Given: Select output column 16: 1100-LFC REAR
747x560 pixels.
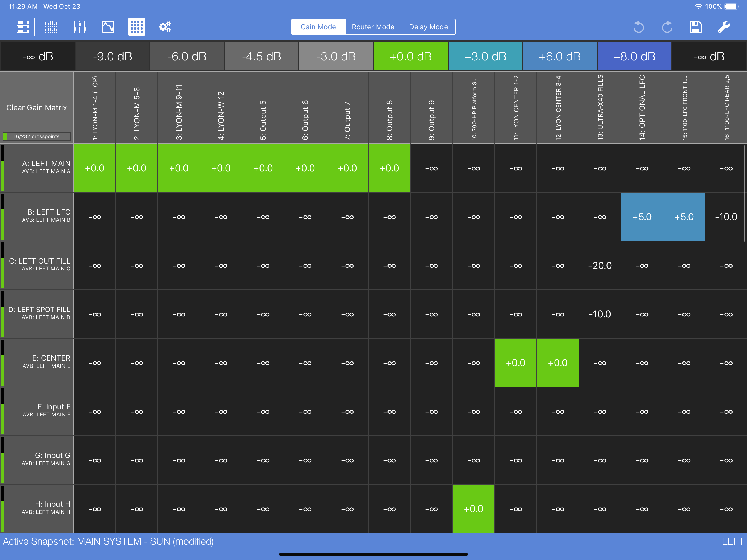Looking at the screenshot, I should 726,107.
